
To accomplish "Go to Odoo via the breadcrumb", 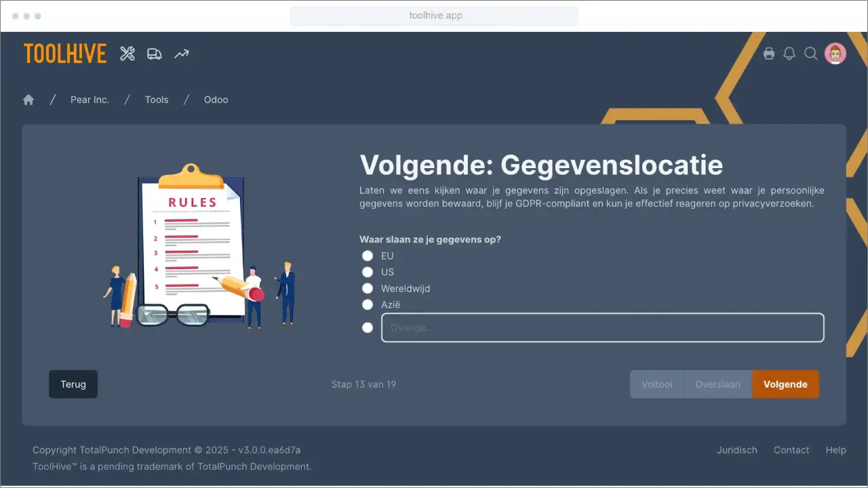I will pyautogui.click(x=216, y=100).
